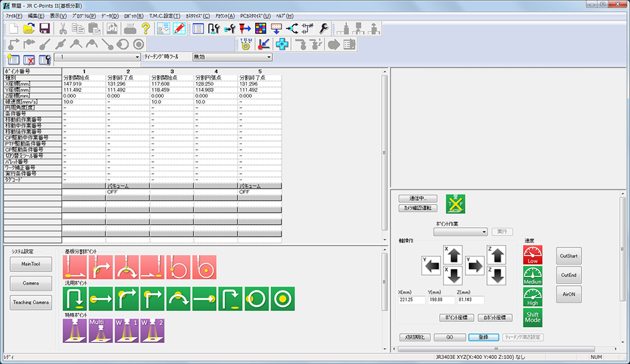Click Z(mm) field showing 81.143

(x=471, y=300)
